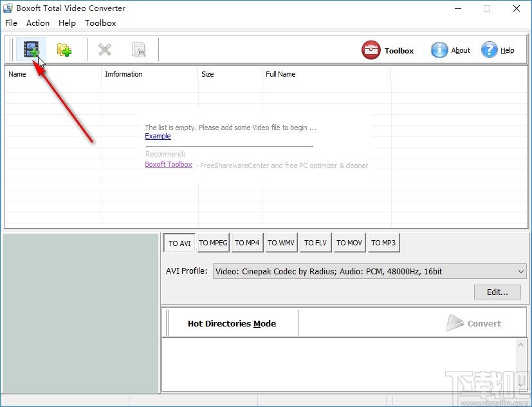The height and width of the screenshot is (407, 532).
Task: Click the Delete (X) toolbar icon
Action: tap(105, 50)
